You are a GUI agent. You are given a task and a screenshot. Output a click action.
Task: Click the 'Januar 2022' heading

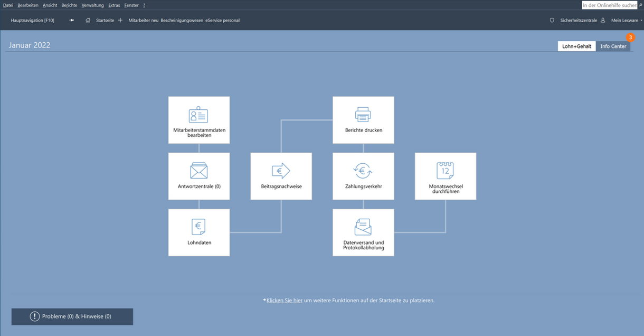click(x=30, y=45)
